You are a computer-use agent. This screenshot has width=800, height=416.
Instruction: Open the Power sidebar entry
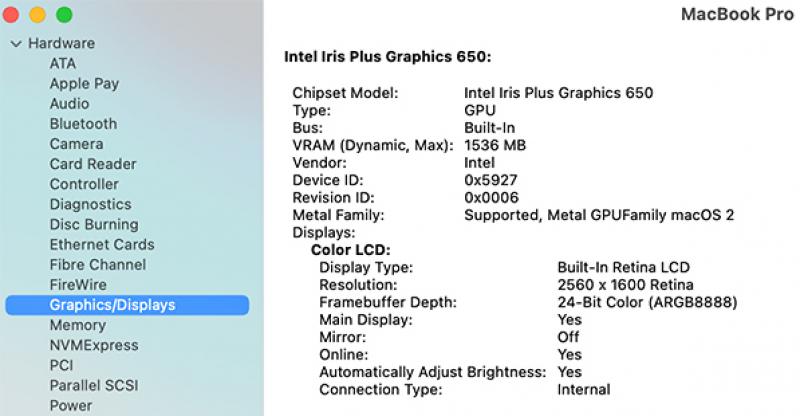pyautogui.click(x=71, y=406)
